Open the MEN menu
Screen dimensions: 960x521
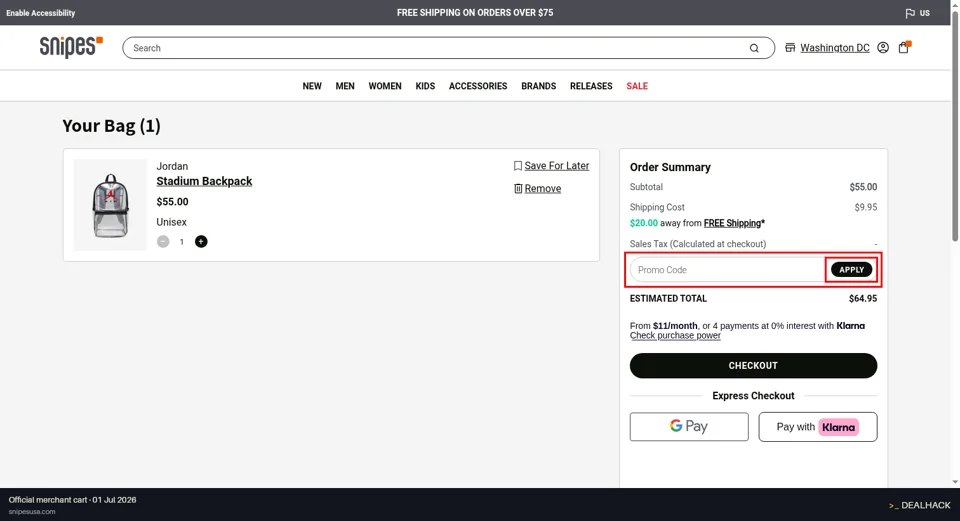[x=345, y=86]
